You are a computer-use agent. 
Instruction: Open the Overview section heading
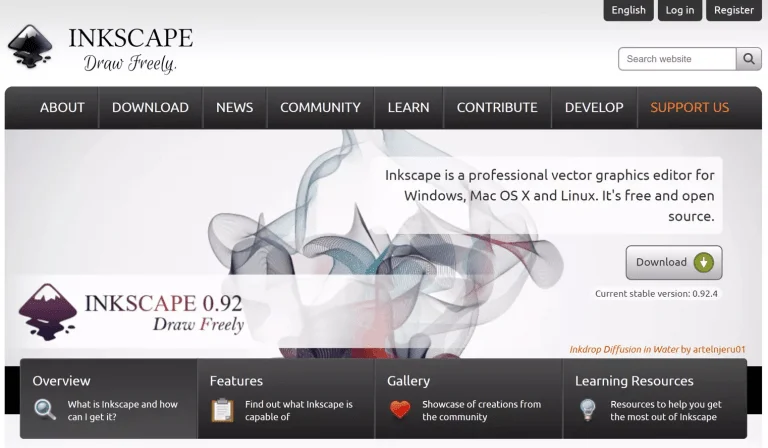pyautogui.click(x=61, y=381)
